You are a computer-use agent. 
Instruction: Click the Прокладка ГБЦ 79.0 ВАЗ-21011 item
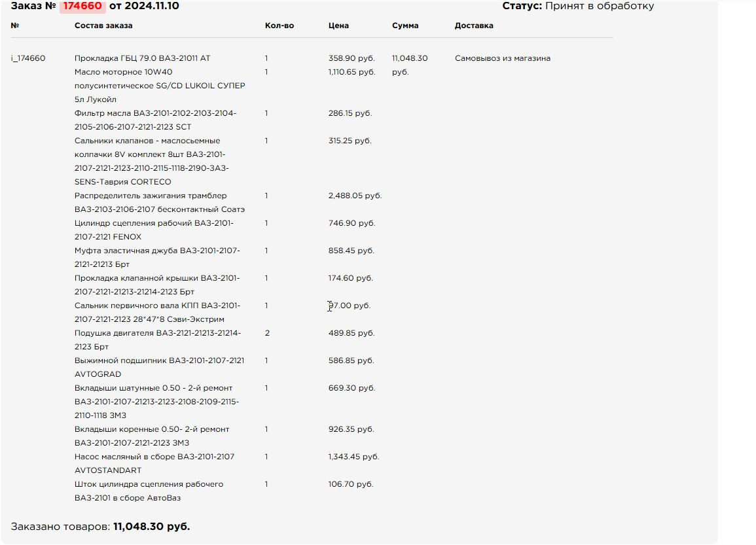click(x=142, y=58)
